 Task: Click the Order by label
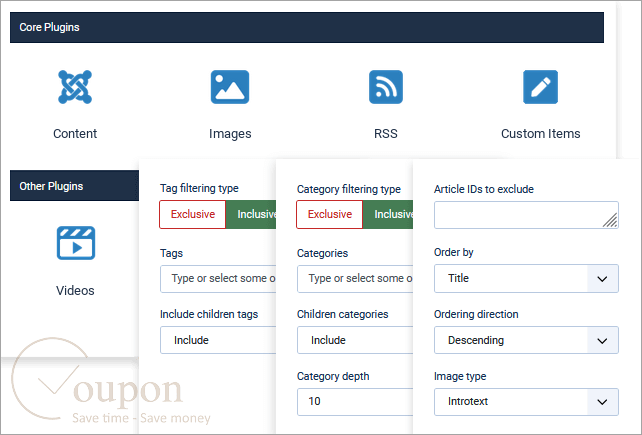tap(454, 252)
